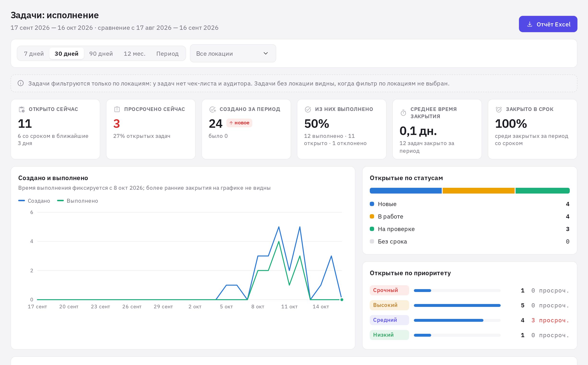This screenshot has height=365, width=588.
Task: Click the green dot next to На проверке
Action: coord(372,229)
